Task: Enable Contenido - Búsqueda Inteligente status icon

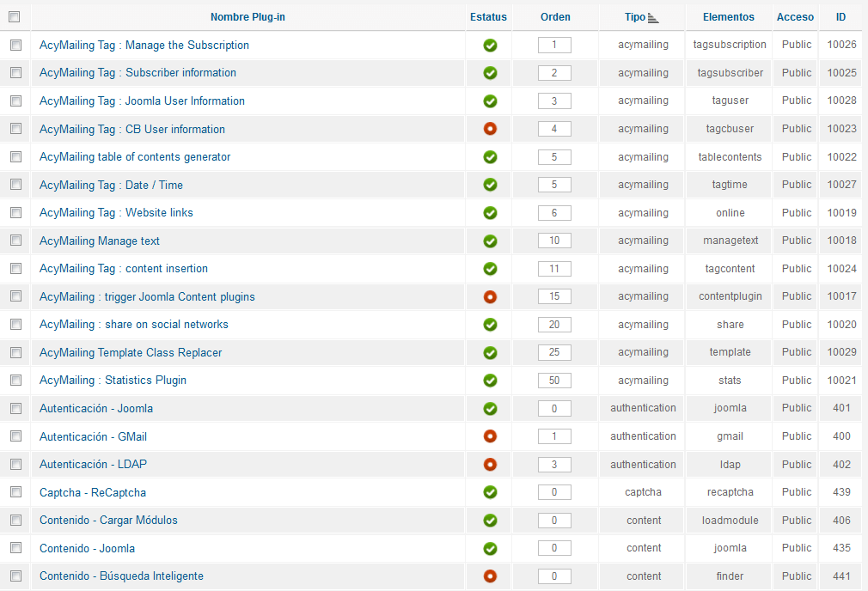Action: point(490,576)
